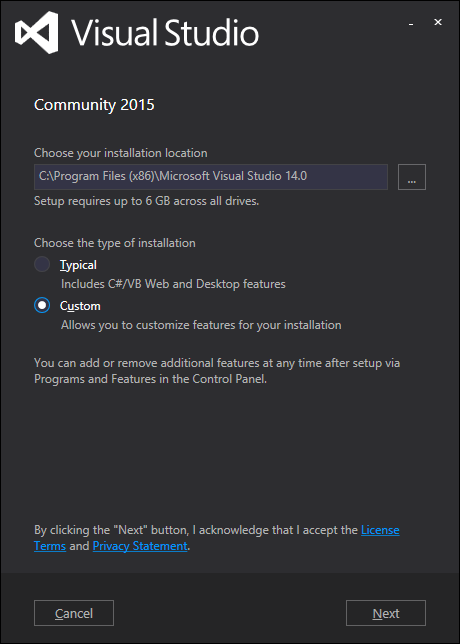
Task: Choose the Custom label text
Action: pyautogui.click(x=80, y=306)
